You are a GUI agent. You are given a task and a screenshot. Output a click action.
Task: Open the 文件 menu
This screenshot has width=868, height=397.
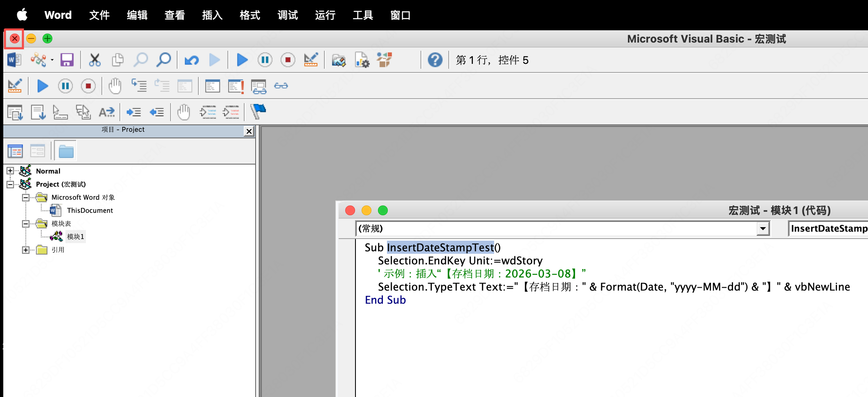[99, 15]
